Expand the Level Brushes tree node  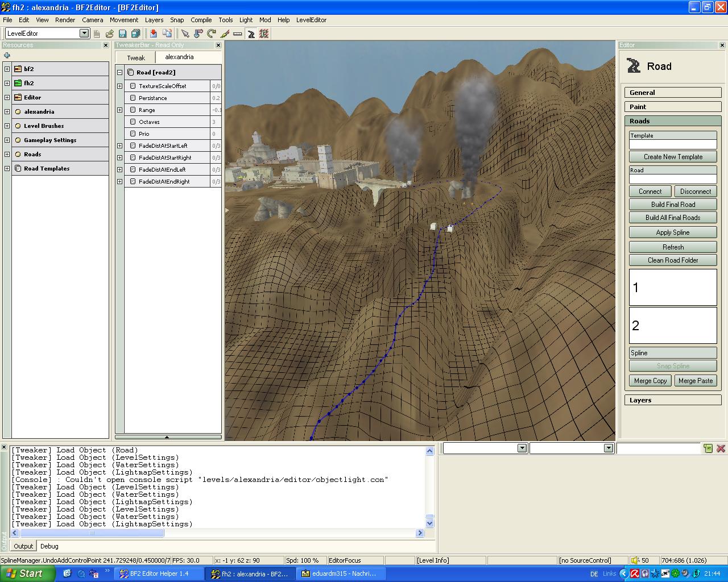point(7,126)
